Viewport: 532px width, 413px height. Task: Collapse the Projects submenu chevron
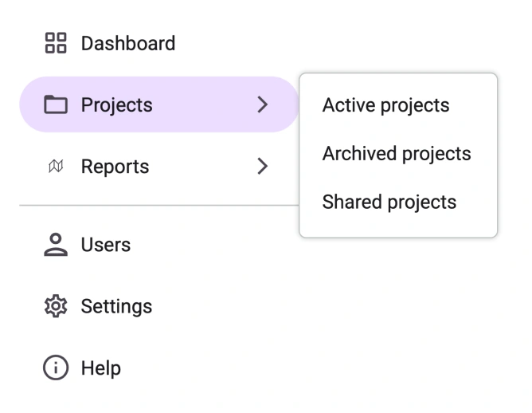(x=263, y=104)
